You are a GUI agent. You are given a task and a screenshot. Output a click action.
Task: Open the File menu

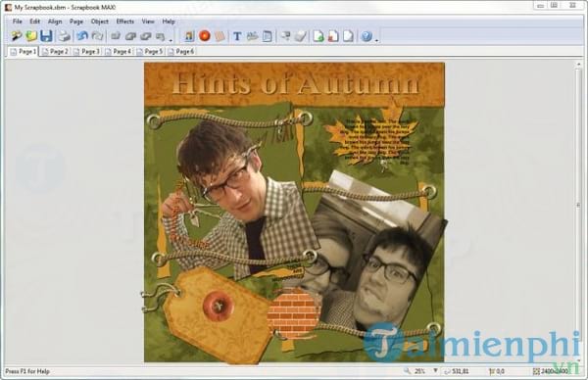point(18,22)
